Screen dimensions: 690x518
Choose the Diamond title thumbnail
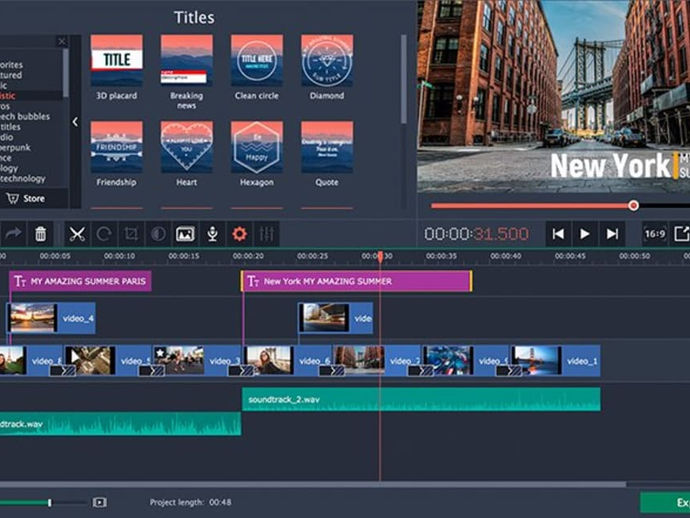[x=327, y=60]
